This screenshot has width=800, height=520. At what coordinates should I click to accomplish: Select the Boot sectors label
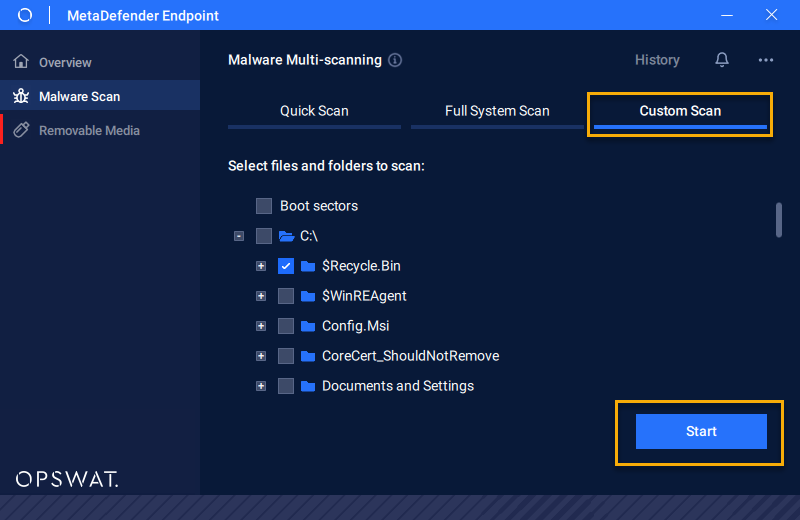[x=319, y=206]
